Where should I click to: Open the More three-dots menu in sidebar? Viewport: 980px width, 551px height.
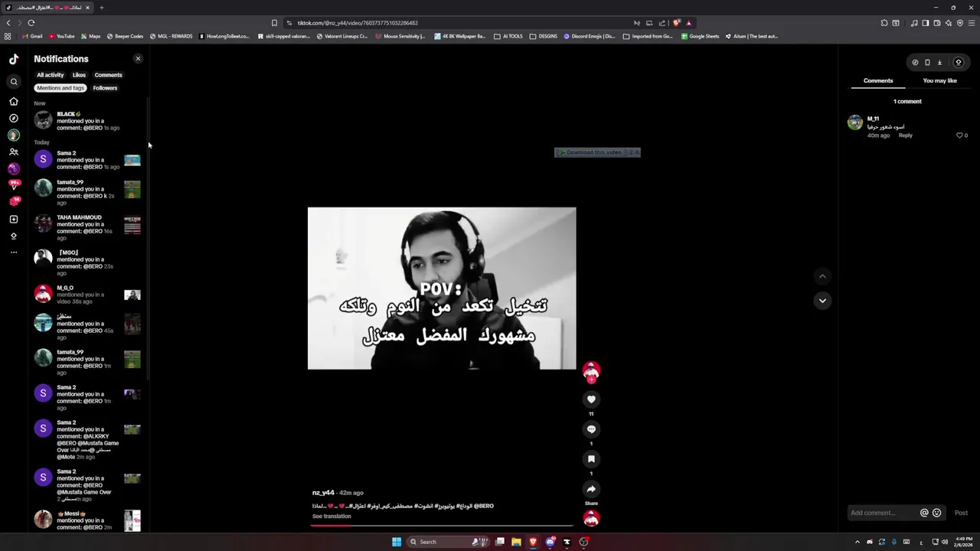(14, 252)
